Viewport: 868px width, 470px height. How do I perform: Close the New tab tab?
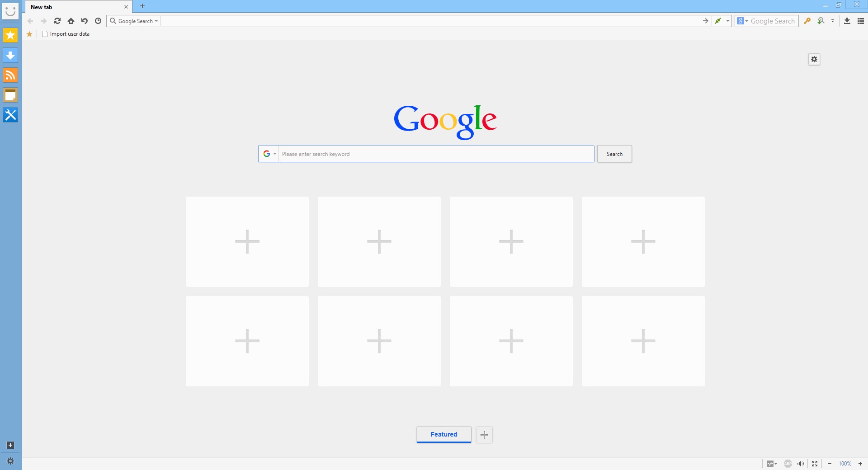pyautogui.click(x=126, y=7)
